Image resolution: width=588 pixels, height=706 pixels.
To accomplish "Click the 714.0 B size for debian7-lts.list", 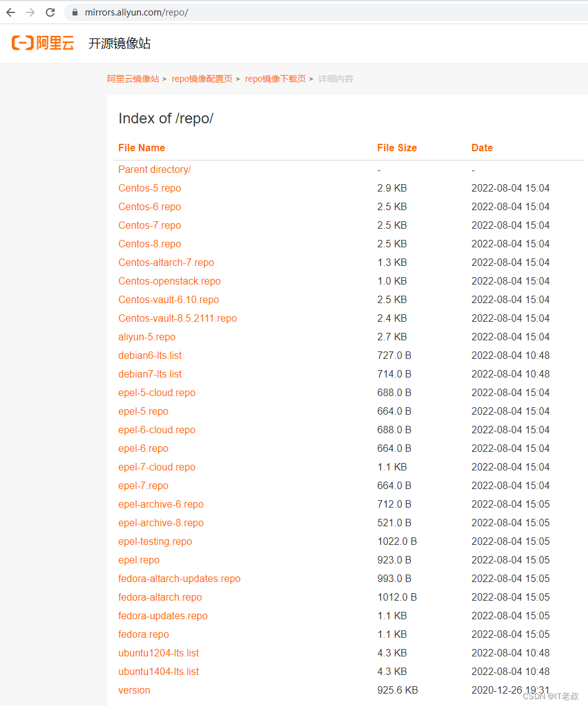I will pos(395,374).
